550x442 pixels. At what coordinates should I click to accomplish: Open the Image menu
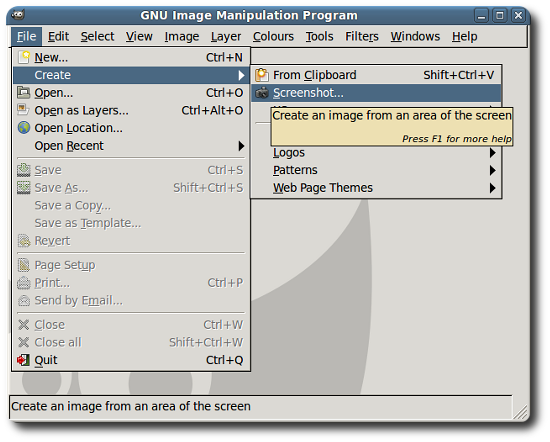[182, 36]
